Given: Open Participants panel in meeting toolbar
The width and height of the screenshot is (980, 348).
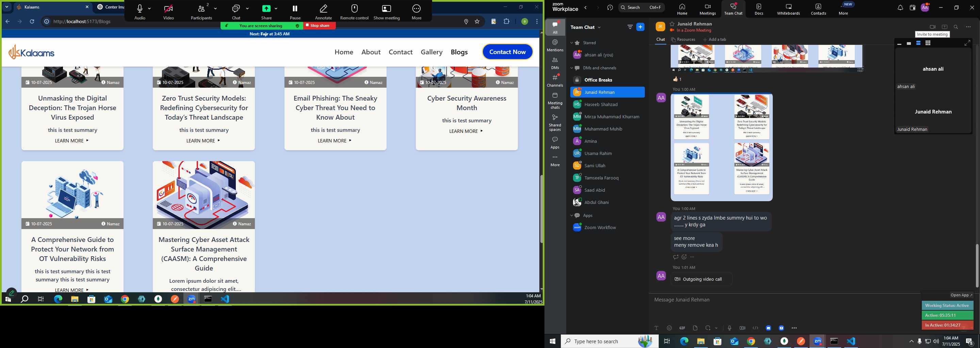Looking at the screenshot, I should [201, 12].
